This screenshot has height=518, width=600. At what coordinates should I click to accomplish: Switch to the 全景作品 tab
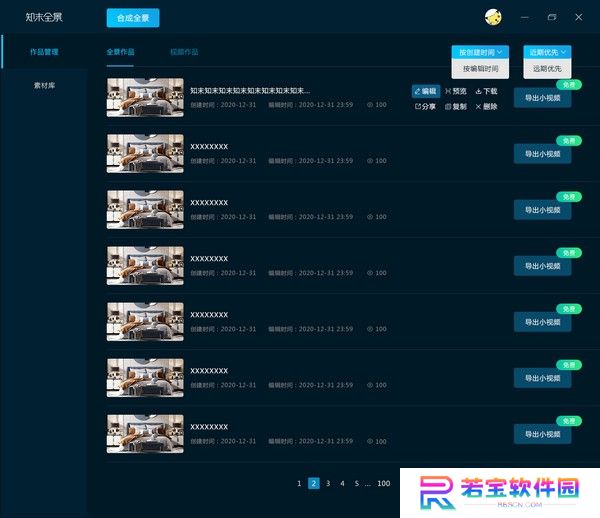click(x=120, y=52)
